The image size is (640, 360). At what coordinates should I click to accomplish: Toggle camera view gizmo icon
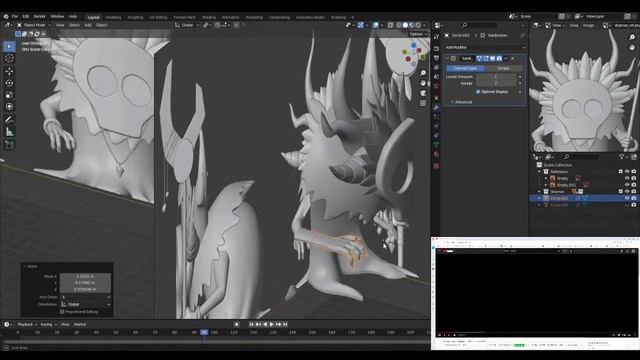[x=423, y=93]
